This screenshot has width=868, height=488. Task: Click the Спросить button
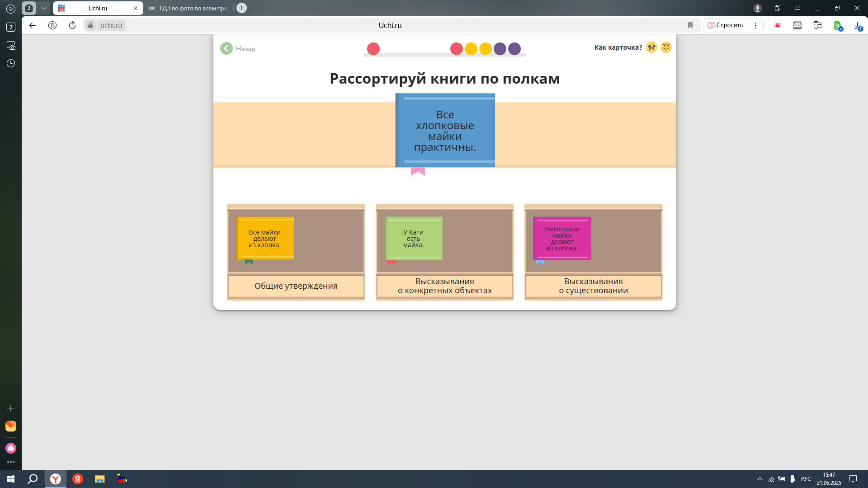(726, 25)
